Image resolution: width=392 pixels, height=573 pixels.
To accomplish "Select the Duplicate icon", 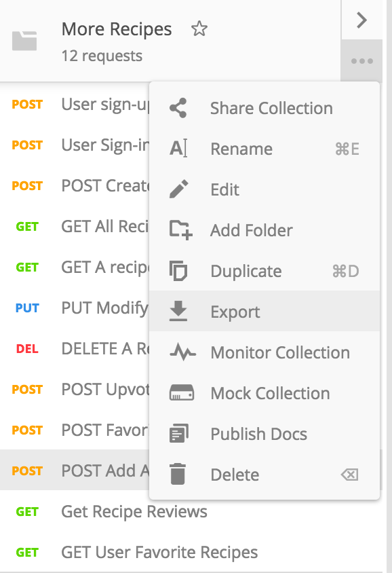I will click(x=178, y=270).
